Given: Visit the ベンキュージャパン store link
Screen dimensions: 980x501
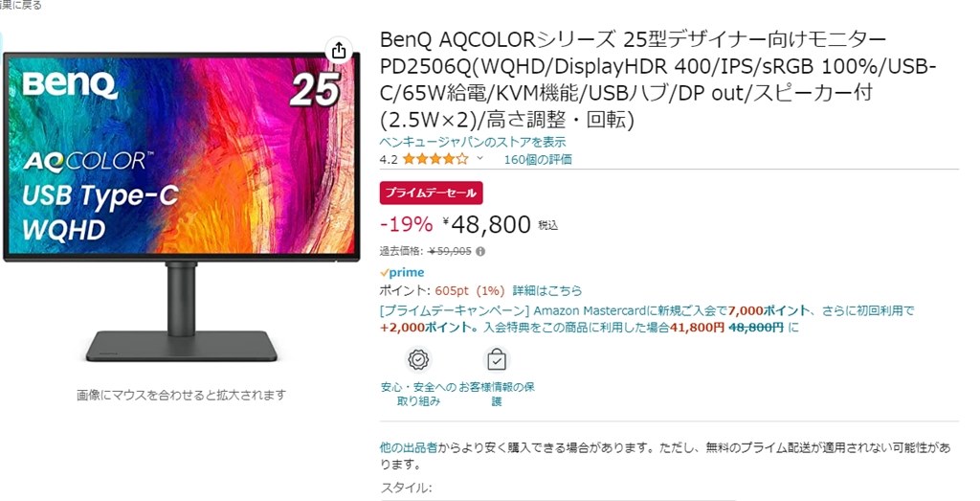Looking at the screenshot, I should [473, 143].
